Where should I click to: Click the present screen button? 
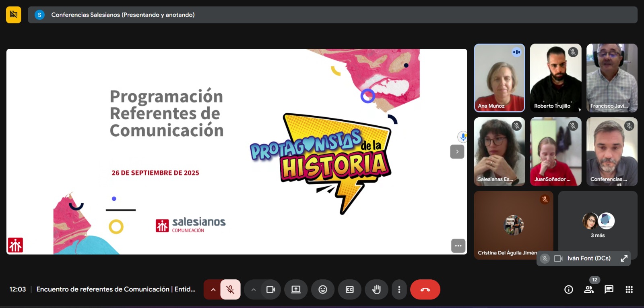296,289
